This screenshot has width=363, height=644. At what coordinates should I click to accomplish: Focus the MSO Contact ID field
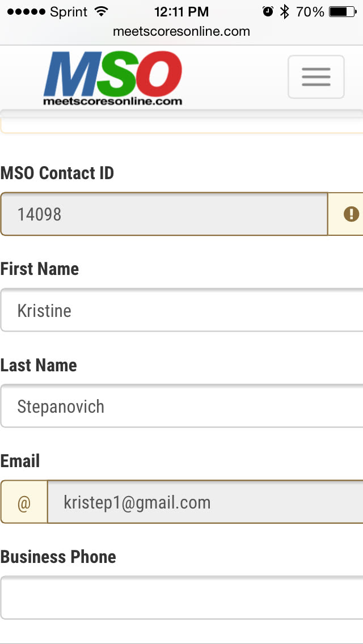tap(164, 214)
